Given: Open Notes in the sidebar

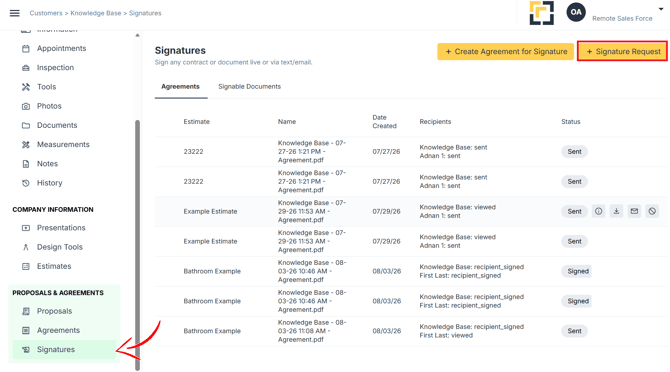Looking at the screenshot, I should pos(47,164).
